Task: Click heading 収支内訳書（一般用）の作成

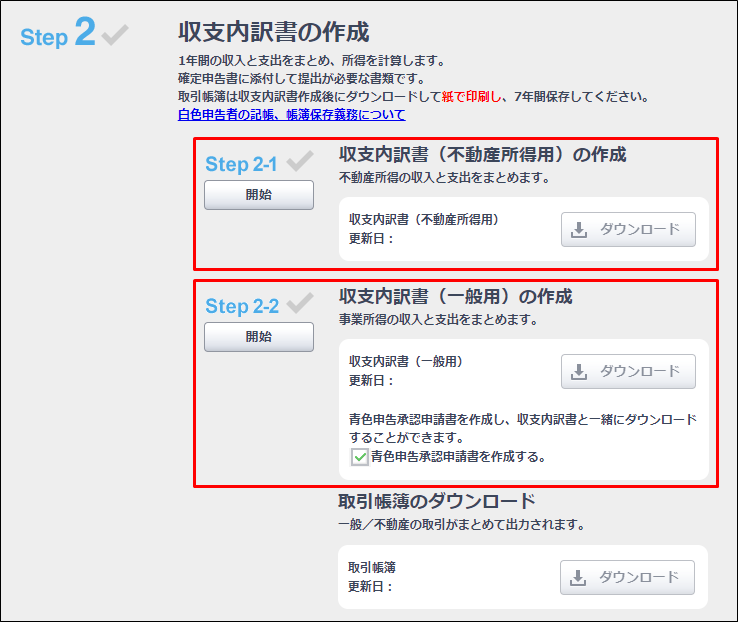Action: click(x=456, y=297)
